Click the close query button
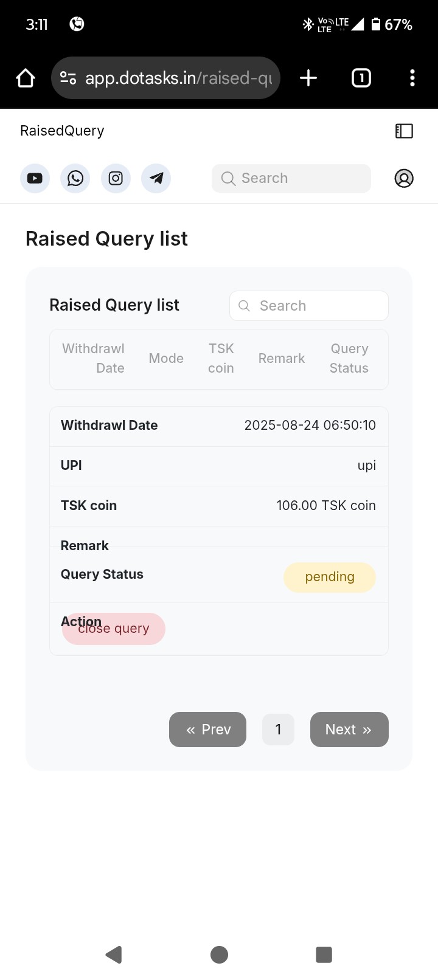 point(114,629)
